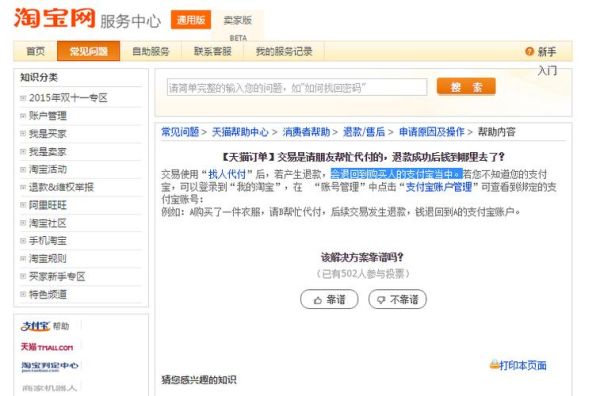Viewport: 600px width, 396px height.
Task: Open the 联系客服 nav tab
Action: pyautogui.click(x=213, y=51)
